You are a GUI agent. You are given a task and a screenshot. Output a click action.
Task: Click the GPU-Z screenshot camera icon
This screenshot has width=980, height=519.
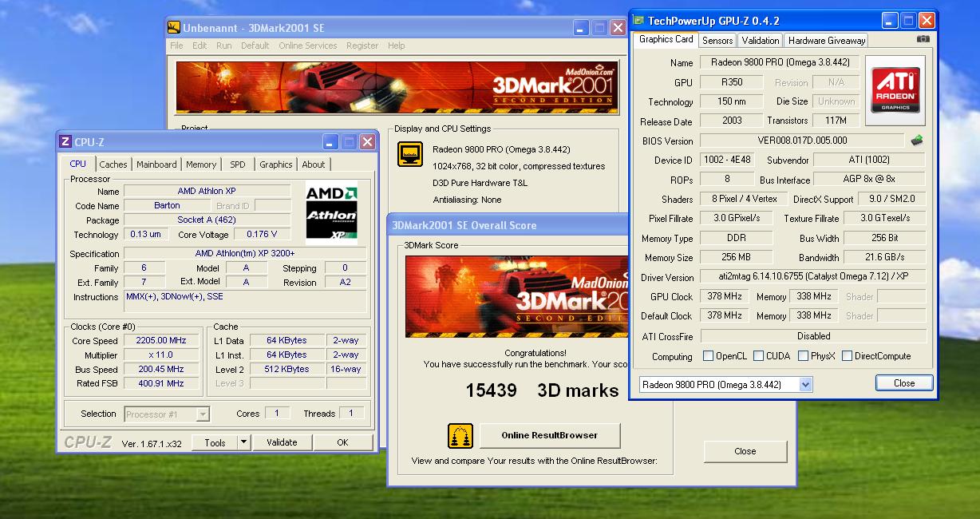(x=923, y=39)
